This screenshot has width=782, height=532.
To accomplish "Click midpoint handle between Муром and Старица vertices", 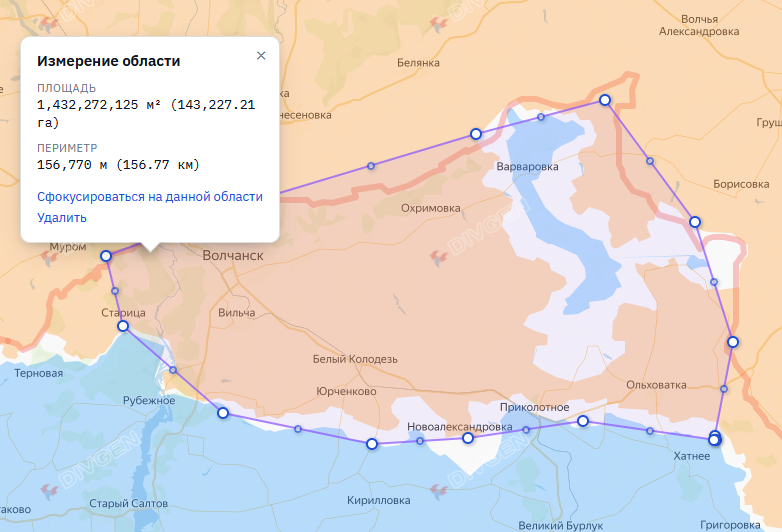I will [115, 291].
